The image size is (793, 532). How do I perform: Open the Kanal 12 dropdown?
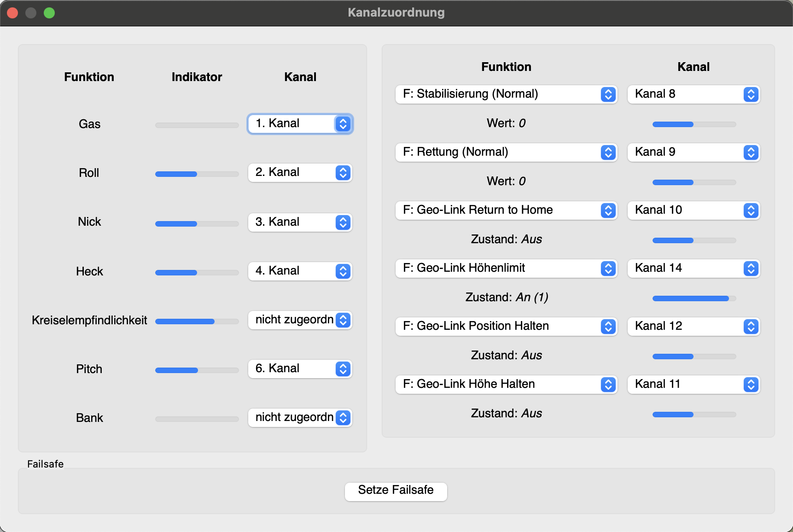tap(693, 326)
